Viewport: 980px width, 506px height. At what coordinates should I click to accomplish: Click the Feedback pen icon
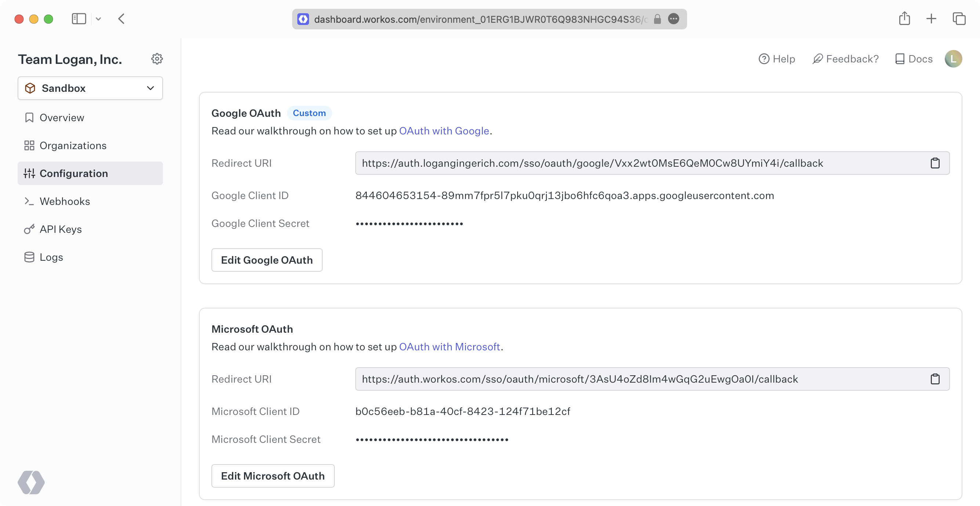817,59
